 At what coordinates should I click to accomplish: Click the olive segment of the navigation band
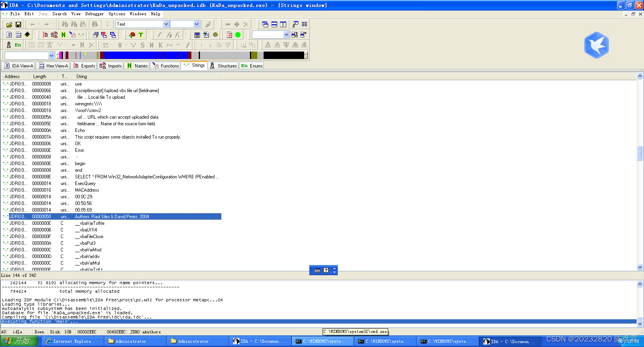tap(254, 55)
